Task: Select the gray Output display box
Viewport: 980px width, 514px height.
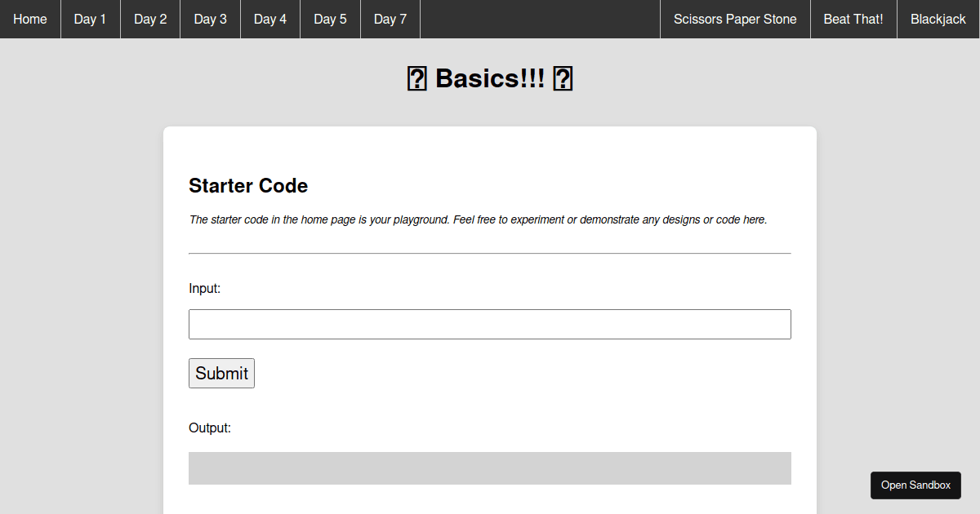Action: (490, 467)
